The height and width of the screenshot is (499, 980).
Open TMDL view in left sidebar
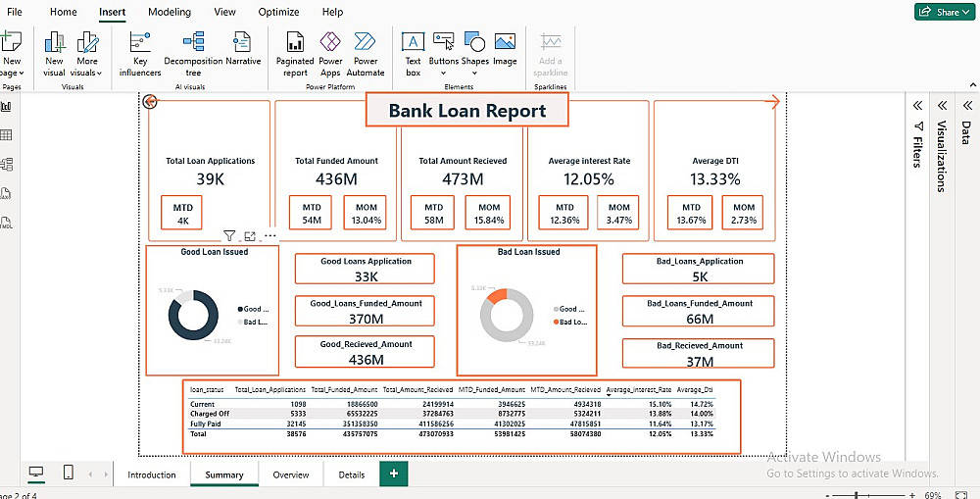pos(6,223)
